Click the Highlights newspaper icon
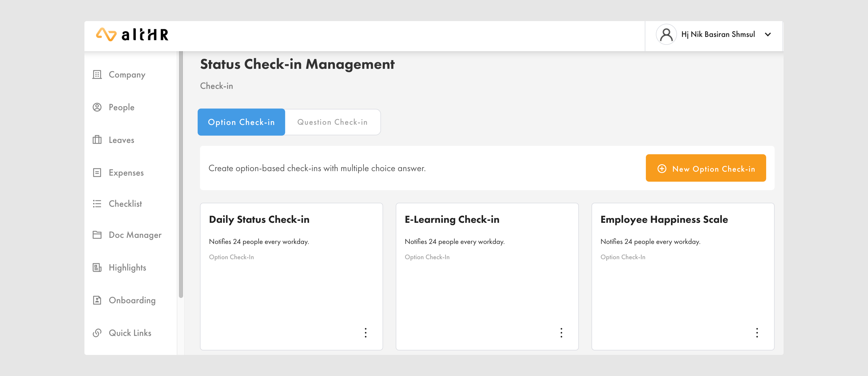Screen dimensions: 868x376 97,268
